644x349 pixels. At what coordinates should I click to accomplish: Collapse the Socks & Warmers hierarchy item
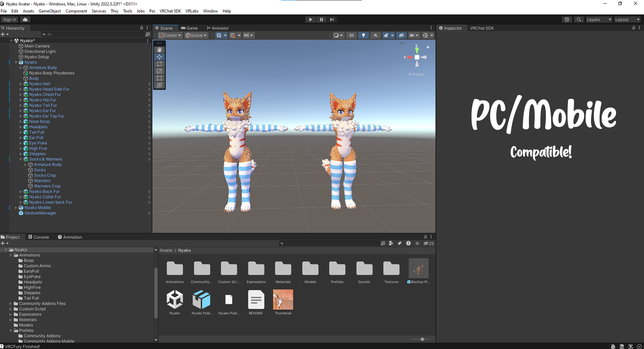coord(21,159)
